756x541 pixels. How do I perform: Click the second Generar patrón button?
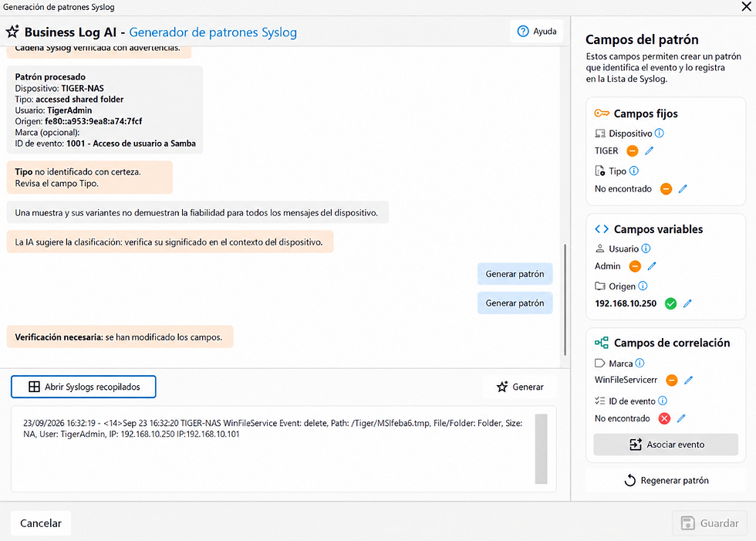[x=515, y=303]
